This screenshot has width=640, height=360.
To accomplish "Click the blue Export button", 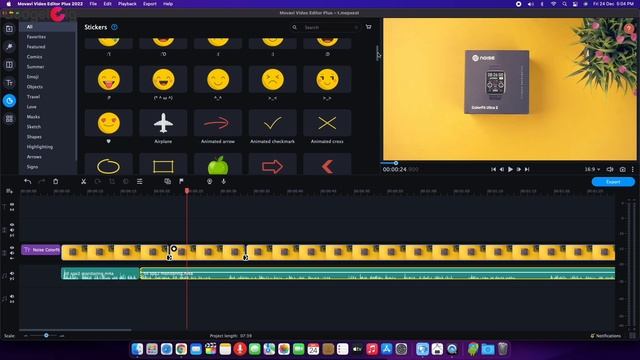I will click(613, 182).
